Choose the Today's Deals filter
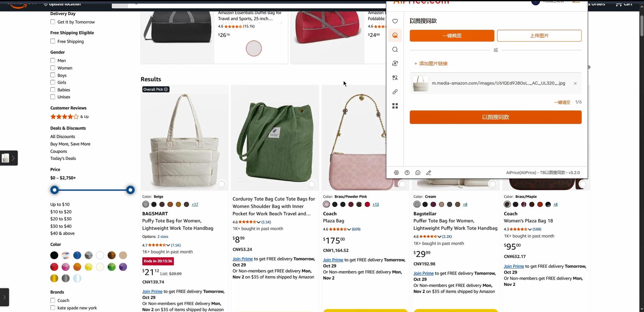 coord(63,158)
